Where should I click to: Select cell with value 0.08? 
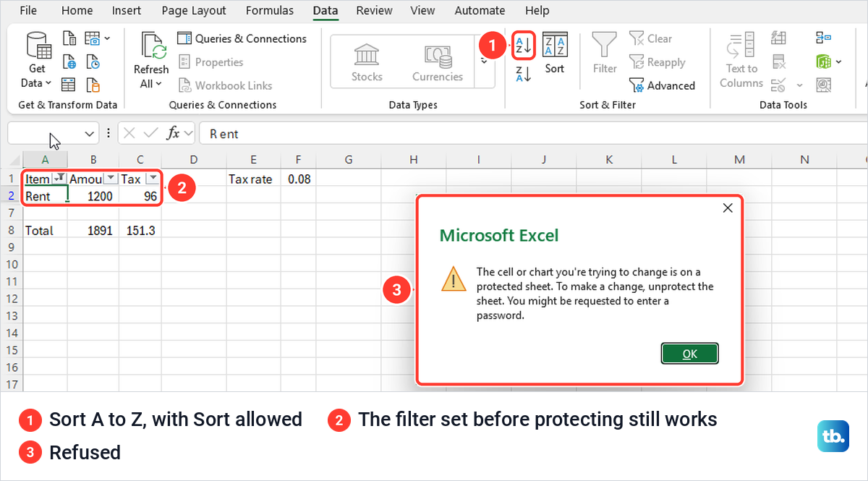tap(298, 179)
